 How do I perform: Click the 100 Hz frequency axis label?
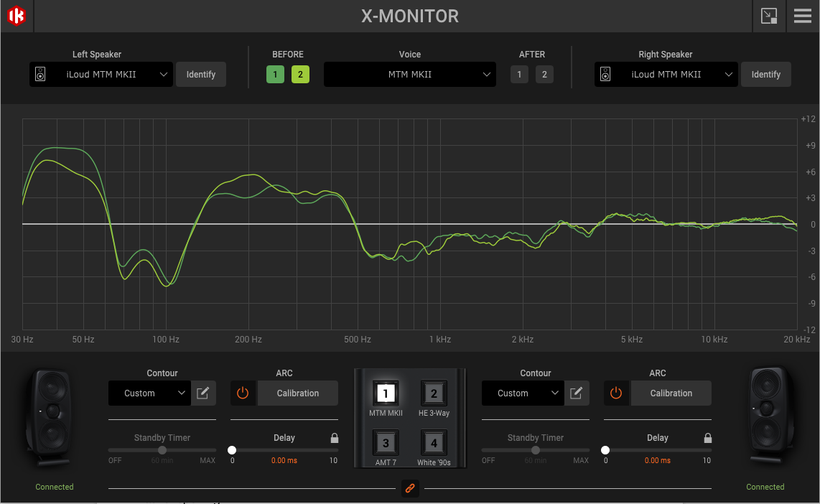166,340
